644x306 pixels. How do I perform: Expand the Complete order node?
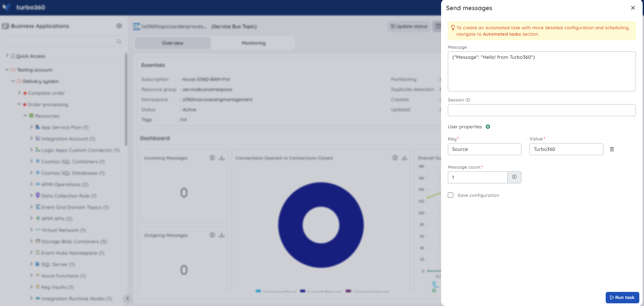[19, 93]
